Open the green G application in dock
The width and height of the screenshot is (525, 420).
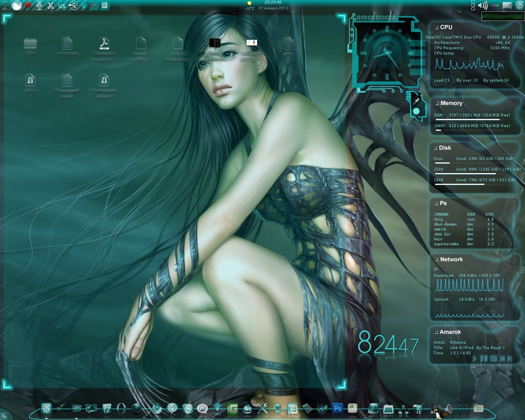[233, 408]
